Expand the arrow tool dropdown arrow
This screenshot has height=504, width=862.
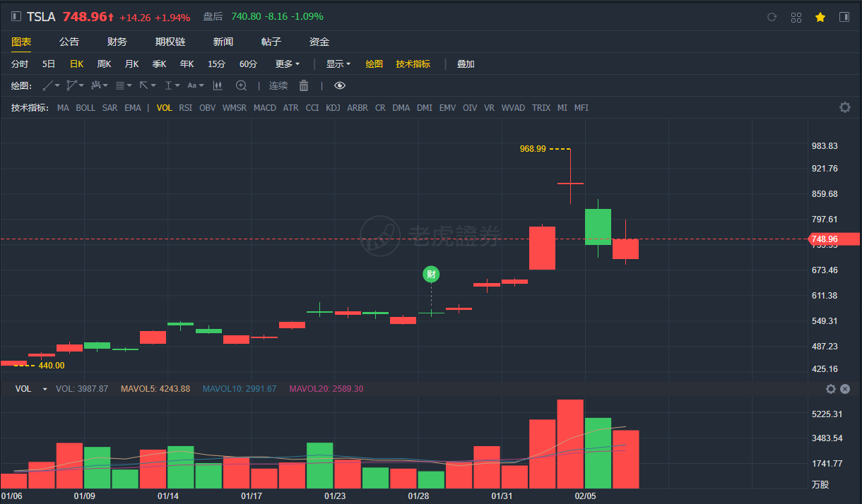tap(153, 85)
